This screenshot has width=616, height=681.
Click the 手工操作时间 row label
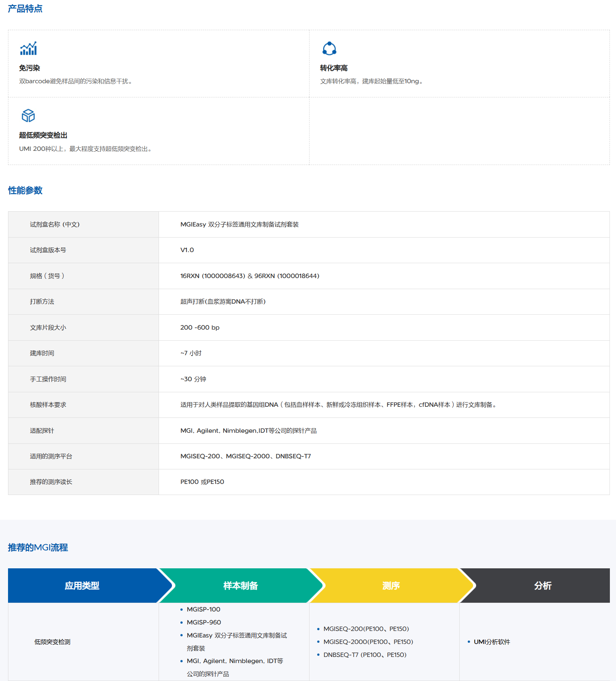click(48, 379)
